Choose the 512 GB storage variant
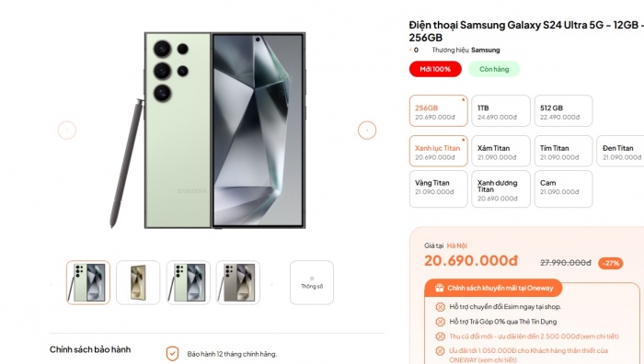 click(x=563, y=111)
